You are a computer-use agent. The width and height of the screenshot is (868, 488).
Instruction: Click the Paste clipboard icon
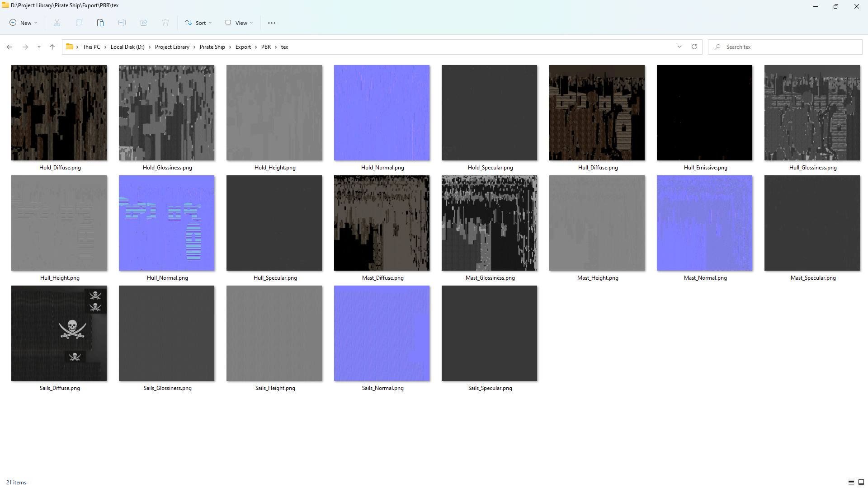coord(100,23)
